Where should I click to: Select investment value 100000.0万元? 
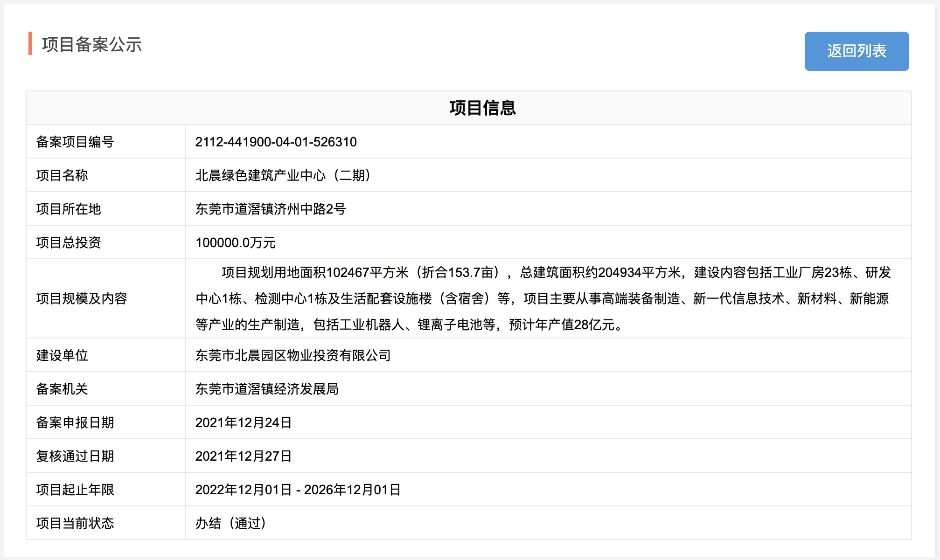tap(236, 242)
